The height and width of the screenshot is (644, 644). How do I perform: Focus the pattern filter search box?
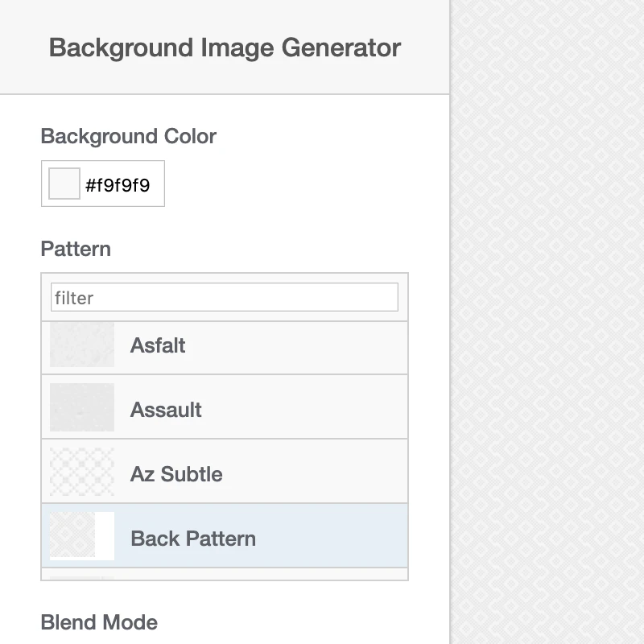point(224,297)
